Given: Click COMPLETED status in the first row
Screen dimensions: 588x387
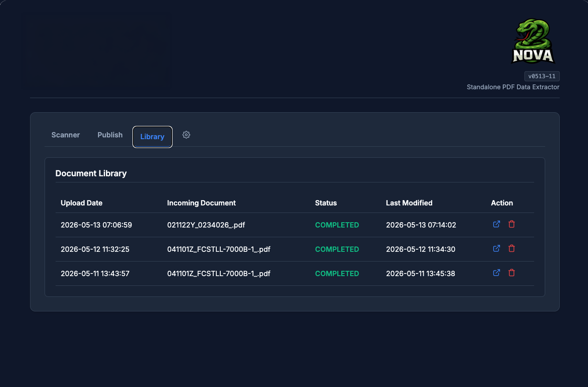Looking at the screenshot, I should (x=337, y=225).
